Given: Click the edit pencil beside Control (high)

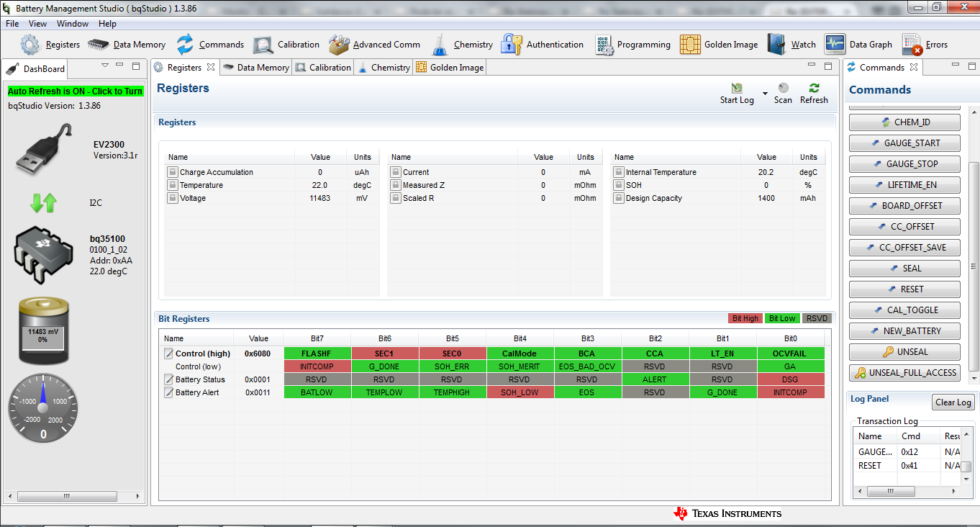Looking at the screenshot, I should (169, 353).
